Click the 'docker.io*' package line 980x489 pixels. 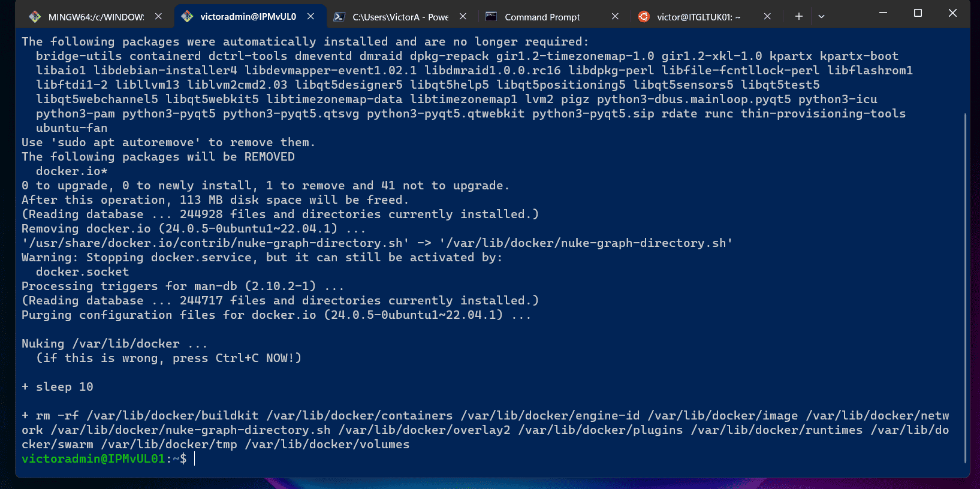[x=72, y=171]
